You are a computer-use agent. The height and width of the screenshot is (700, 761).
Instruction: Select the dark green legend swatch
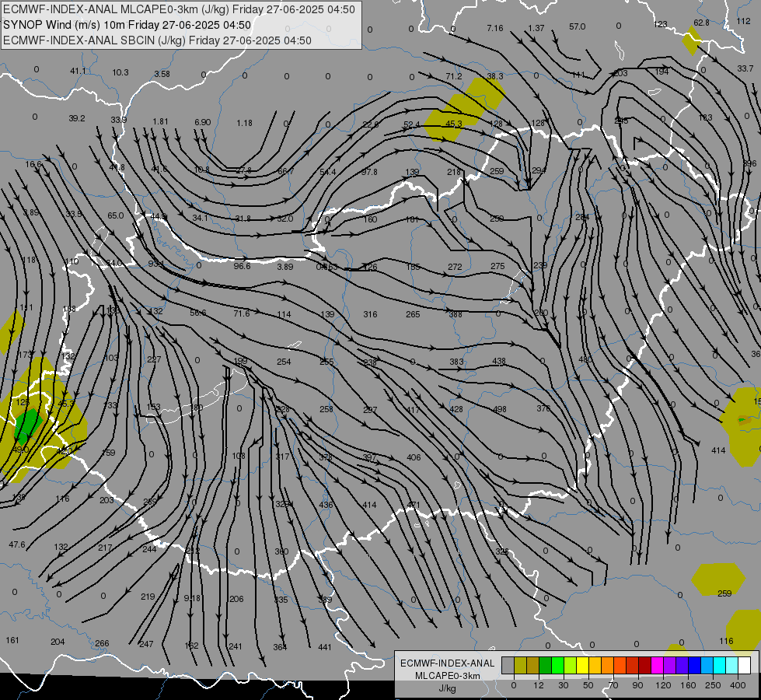tap(546, 666)
